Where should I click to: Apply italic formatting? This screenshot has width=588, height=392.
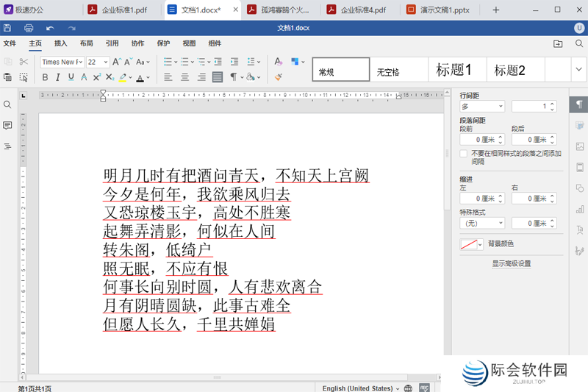(58, 77)
